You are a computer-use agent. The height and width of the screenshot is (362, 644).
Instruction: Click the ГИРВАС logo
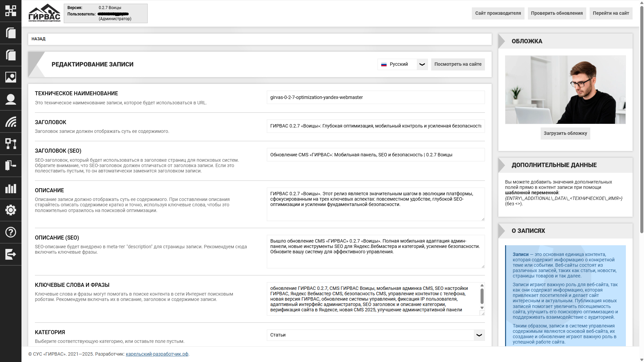(x=44, y=13)
